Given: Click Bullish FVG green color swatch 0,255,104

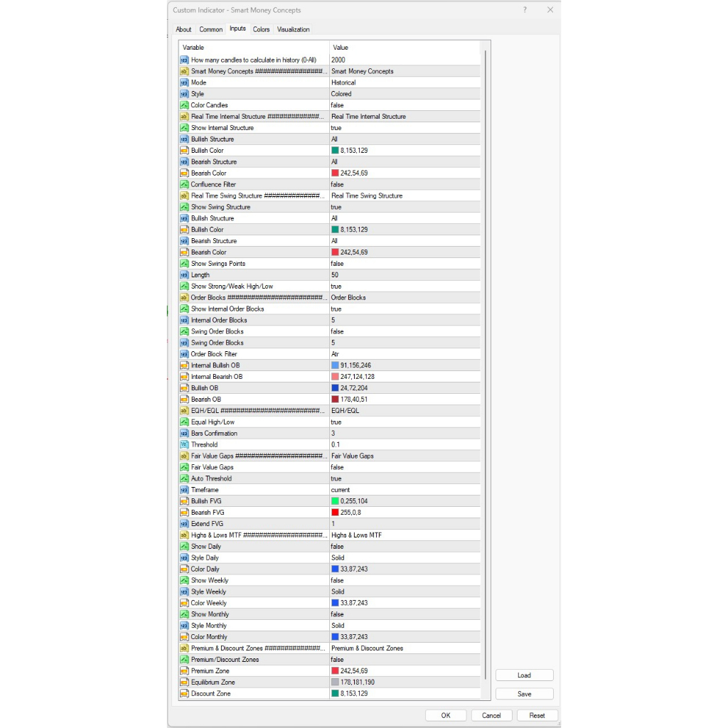Looking at the screenshot, I should pos(335,501).
